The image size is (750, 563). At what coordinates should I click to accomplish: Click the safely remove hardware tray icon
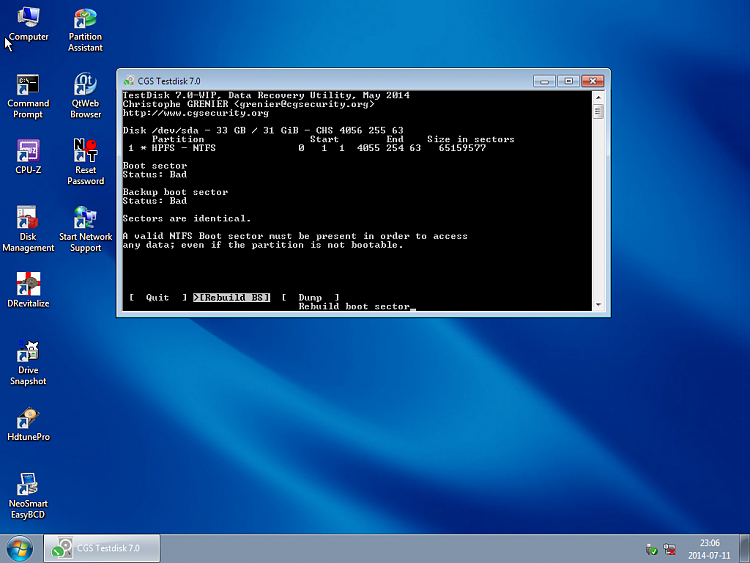pyautogui.click(x=651, y=550)
